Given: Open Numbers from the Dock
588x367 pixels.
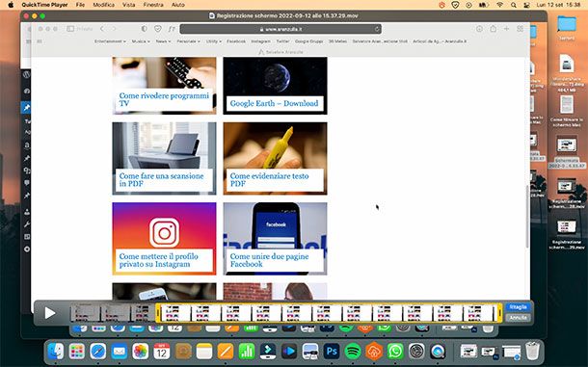Looking at the screenshot, I should (x=247, y=352).
